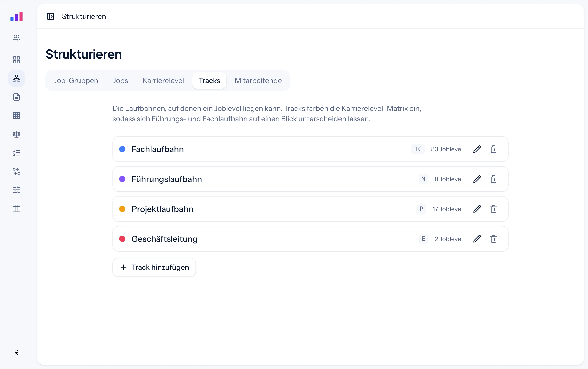Open the numbered list icon in sidebar
The height and width of the screenshot is (369, 588).
click(16, 153)
